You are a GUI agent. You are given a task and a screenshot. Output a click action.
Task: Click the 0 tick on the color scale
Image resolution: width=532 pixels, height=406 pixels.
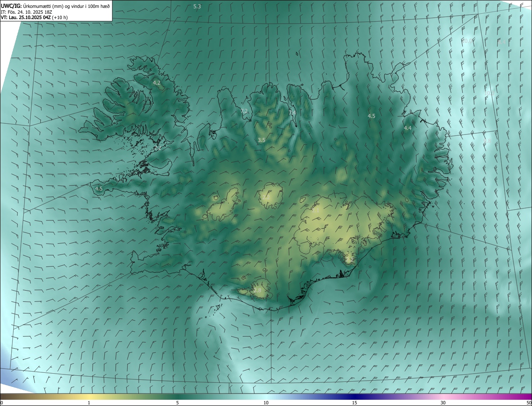[1, 403]
